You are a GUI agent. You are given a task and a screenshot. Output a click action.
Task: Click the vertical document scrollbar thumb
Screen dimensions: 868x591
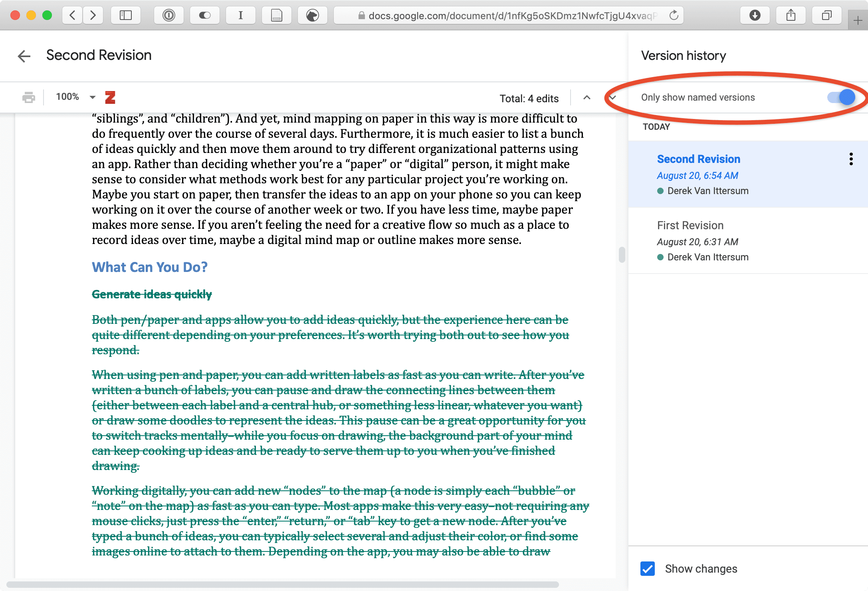(x=622, y=254)
